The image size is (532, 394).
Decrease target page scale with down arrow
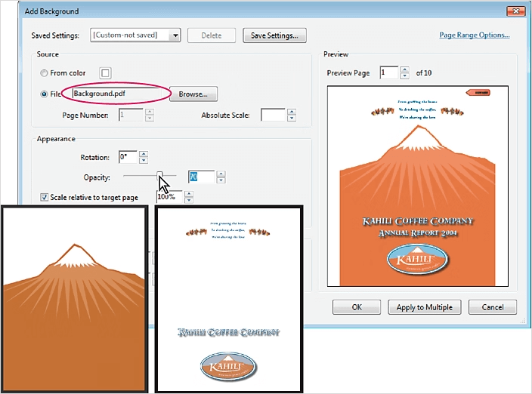tap(189, 200)
